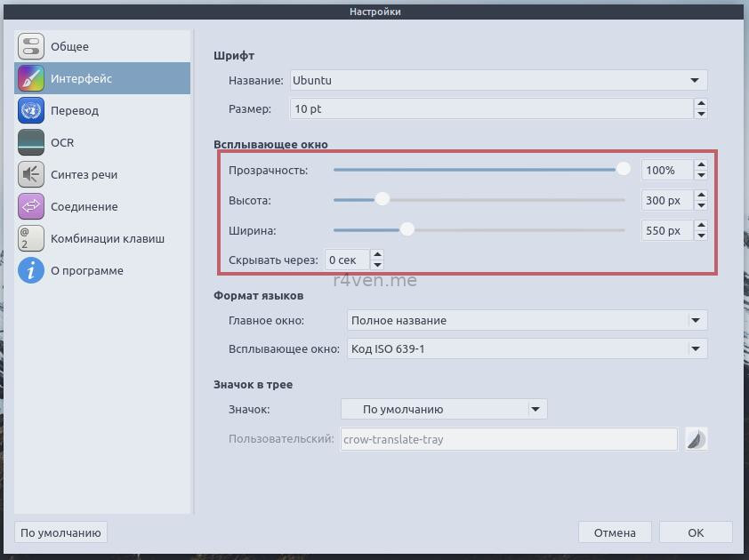
Task: Select the Интерфейс tab in sidebar
Action: pos(102,78)
